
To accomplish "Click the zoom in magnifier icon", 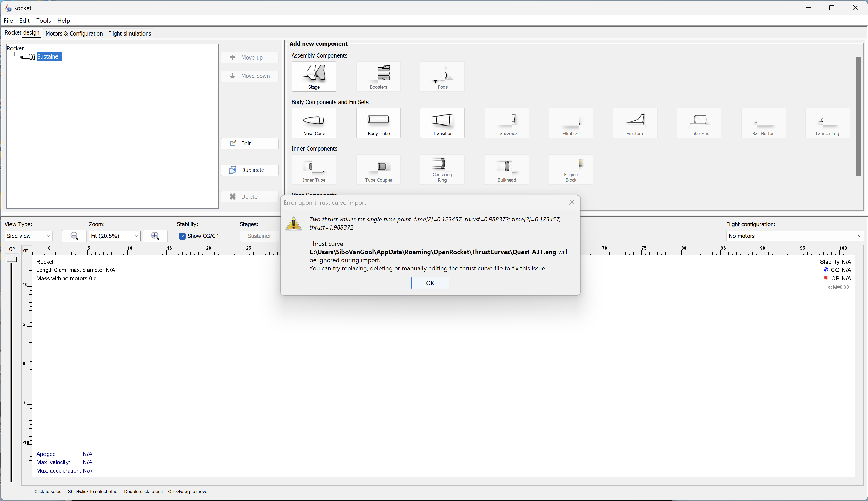I will pyautogui.click(x=155, y=236).
